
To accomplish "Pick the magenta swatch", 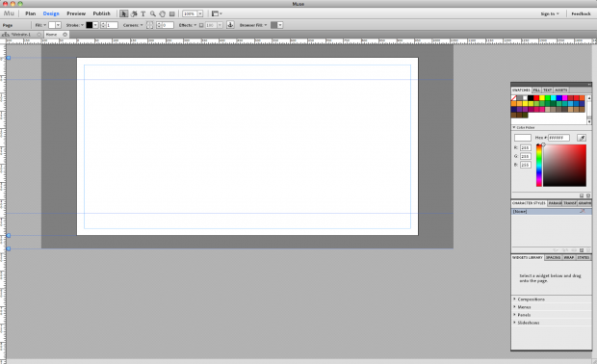I will click(564, 98).
